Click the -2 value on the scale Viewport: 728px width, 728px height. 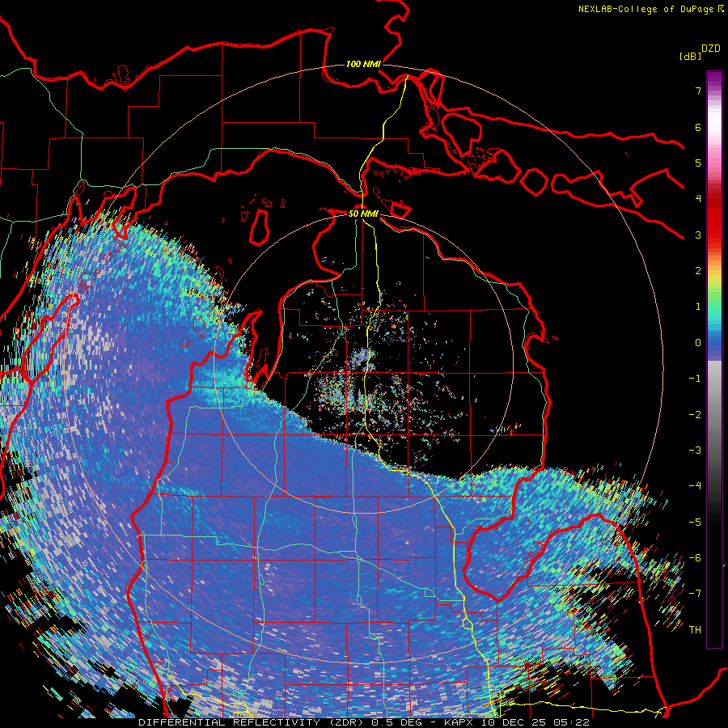[695, 414]
